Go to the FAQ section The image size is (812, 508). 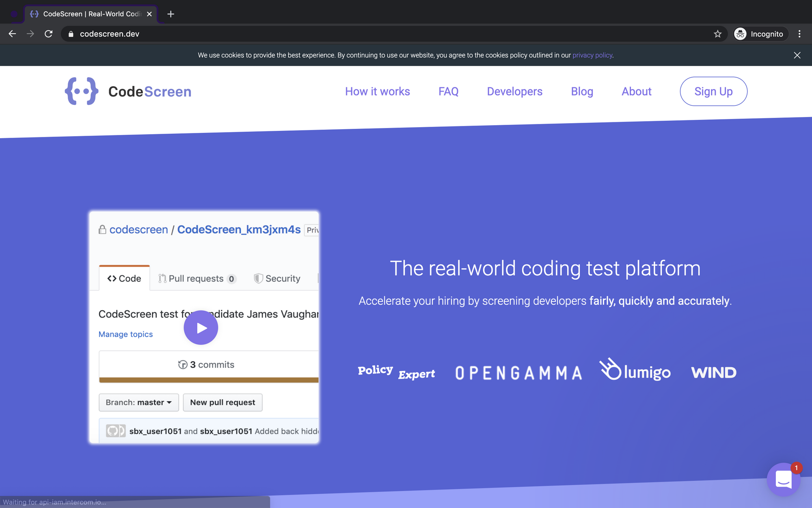[x=448, y=91]
